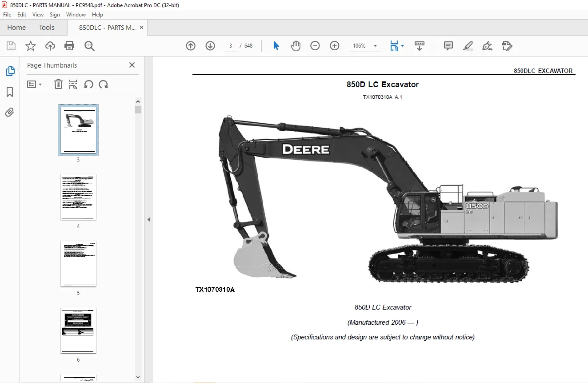Click the thumbnails scroll down arrow

138,377
